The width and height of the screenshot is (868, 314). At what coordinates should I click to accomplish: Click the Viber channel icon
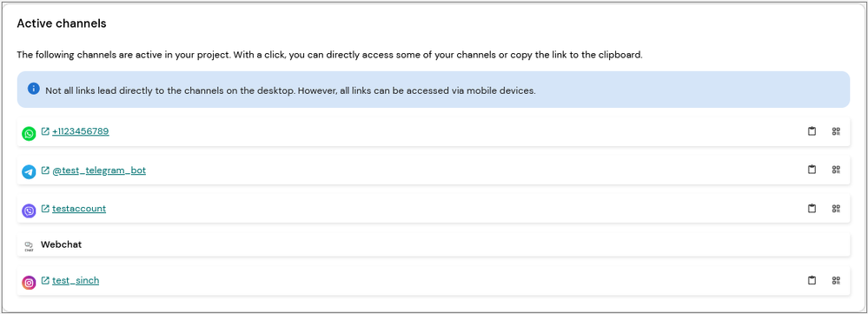pyautogui.click(x=29, y=210)
